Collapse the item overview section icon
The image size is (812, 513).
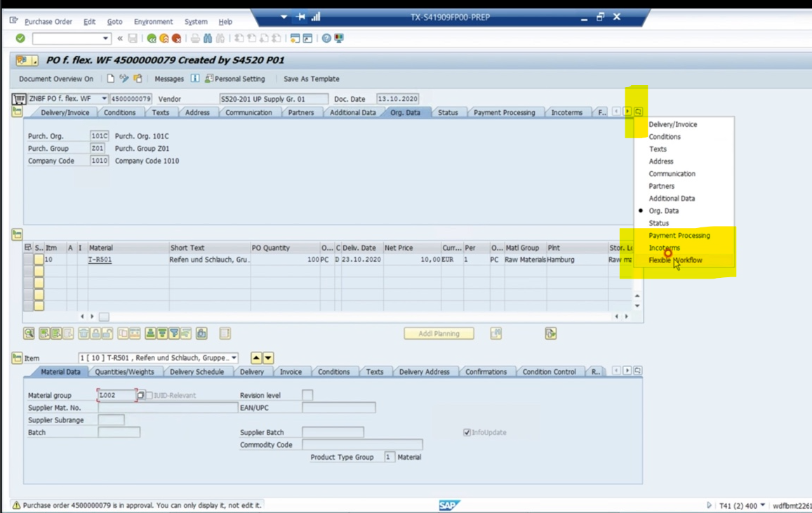coord(17,234)
